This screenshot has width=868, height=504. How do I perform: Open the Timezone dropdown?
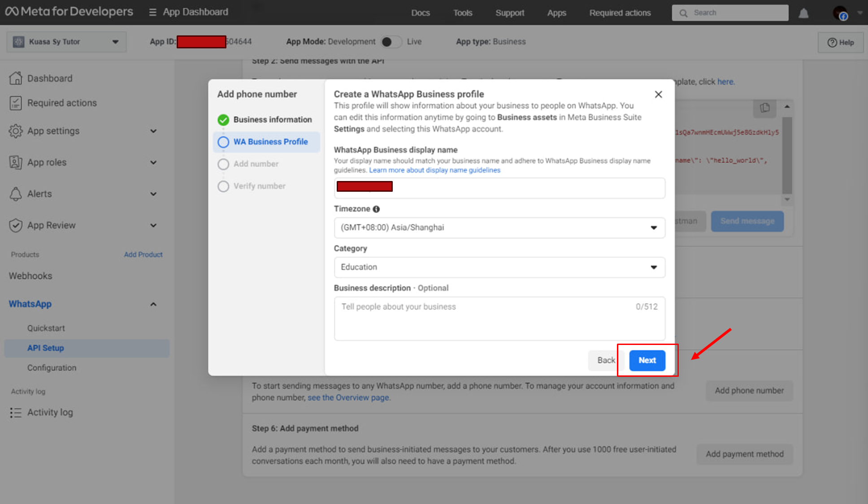point(499,228)
